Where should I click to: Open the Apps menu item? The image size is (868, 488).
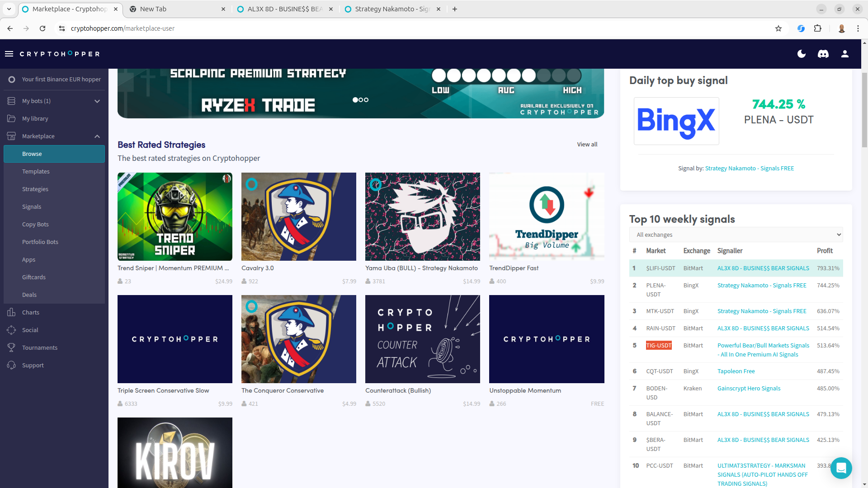point(54,259)
